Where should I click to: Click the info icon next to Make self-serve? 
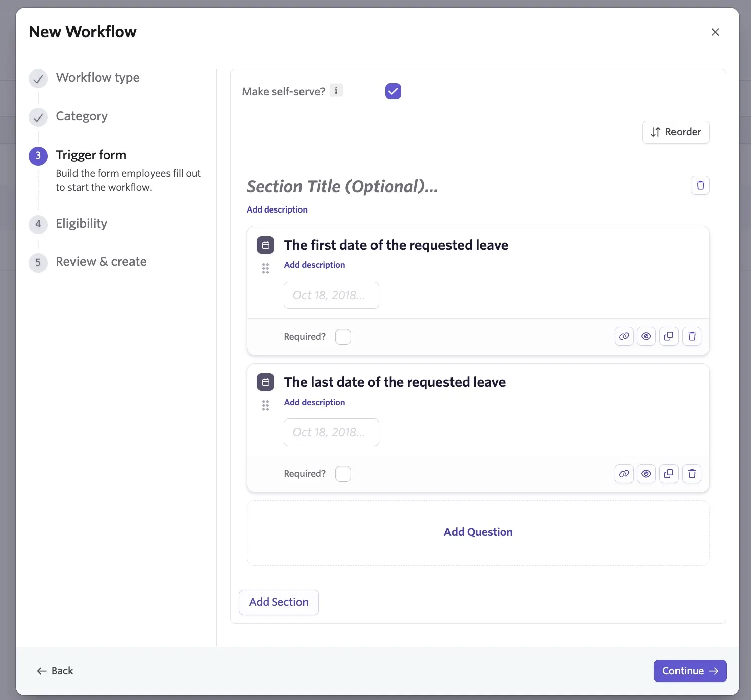pyautogui.click(x=336, y=91)
